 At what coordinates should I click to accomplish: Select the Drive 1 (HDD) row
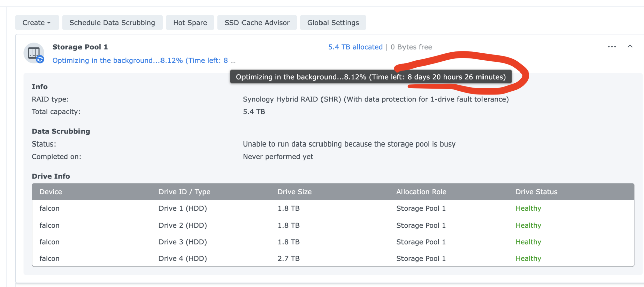(183, 208)
